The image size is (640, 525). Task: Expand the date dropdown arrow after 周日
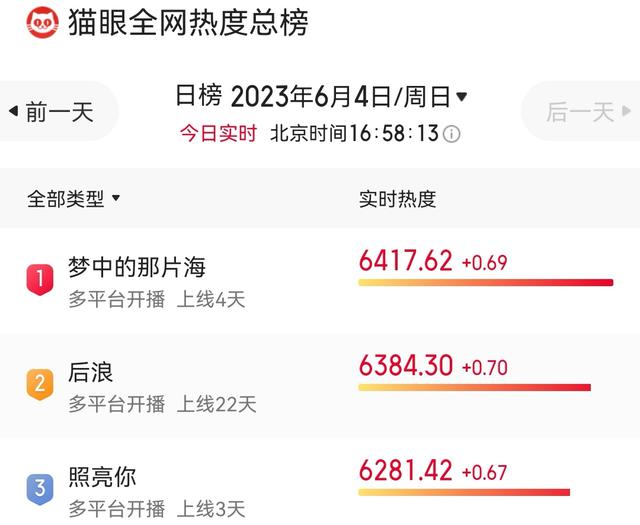(461, 97)
